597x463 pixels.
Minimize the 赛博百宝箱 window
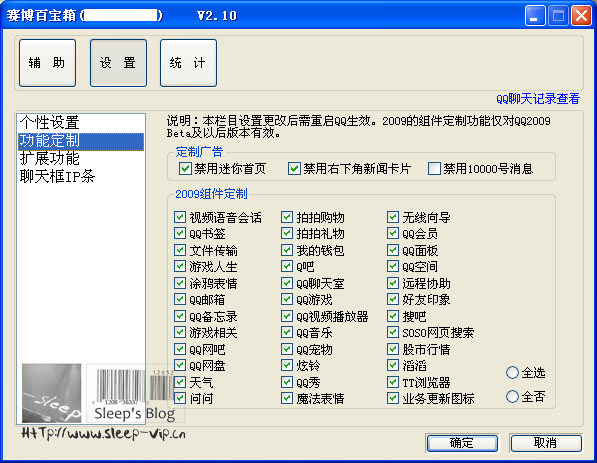pyautogui.click(x=535, y=16)
